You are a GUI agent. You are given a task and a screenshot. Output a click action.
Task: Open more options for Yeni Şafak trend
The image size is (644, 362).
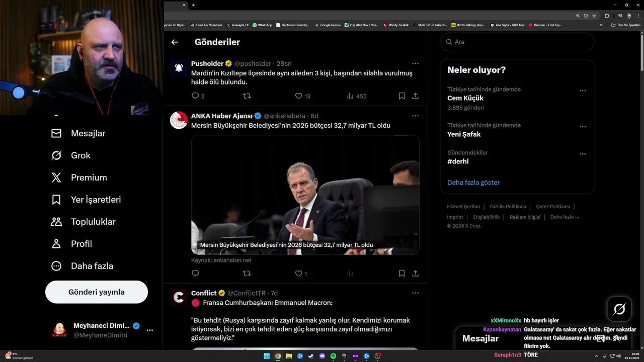click(583, 127)
